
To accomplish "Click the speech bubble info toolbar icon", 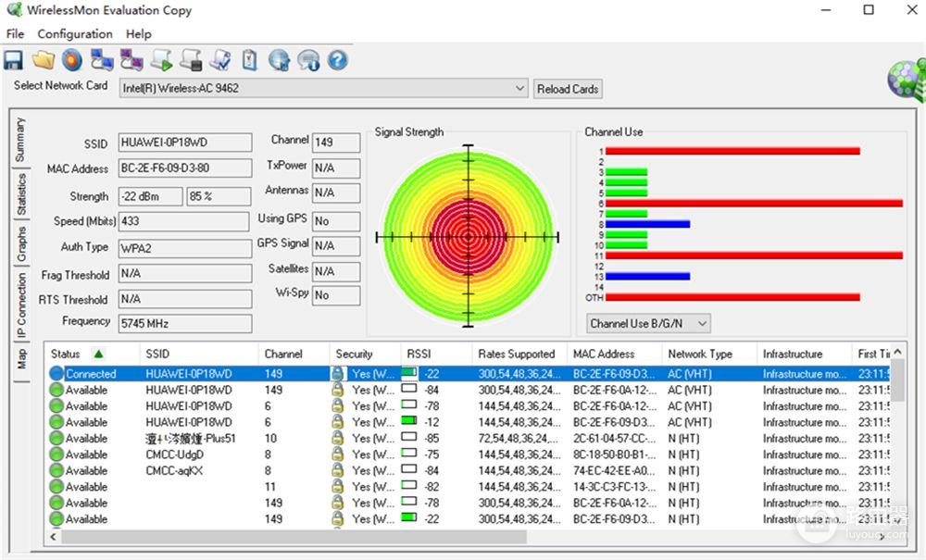I will (308, 61).
